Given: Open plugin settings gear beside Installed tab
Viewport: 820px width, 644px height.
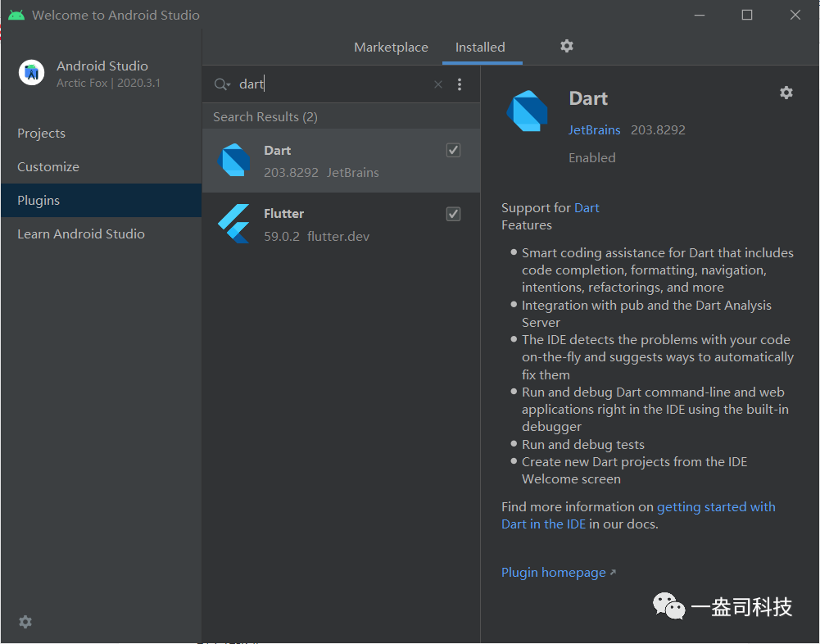Looking at the screenshot, I should pos(566,46).
